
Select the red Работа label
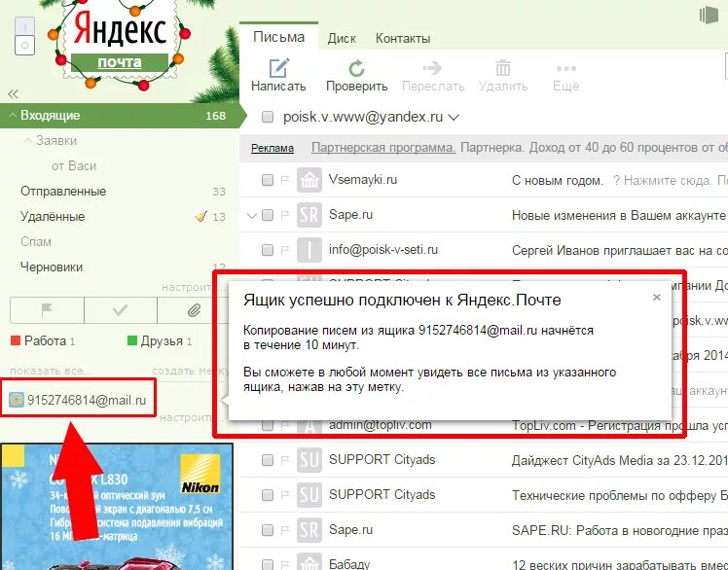[x=43, y=341]
